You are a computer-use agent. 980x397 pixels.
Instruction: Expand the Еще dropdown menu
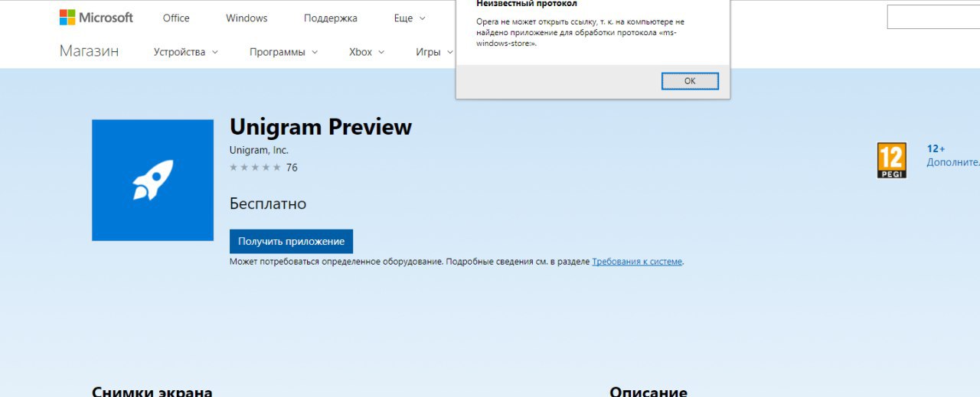click(410, 18)
